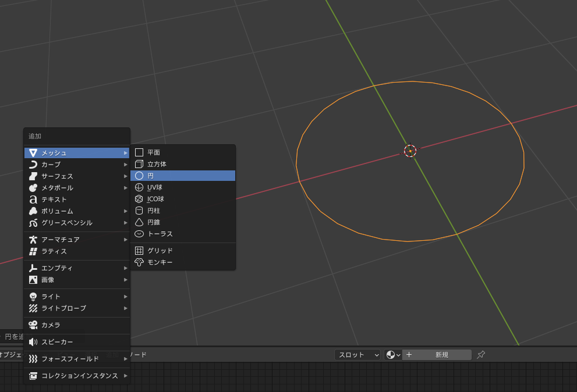Click the surface icon beside サーフェス
The height and width of the screenshot is (392, 577).
(33, 176)
